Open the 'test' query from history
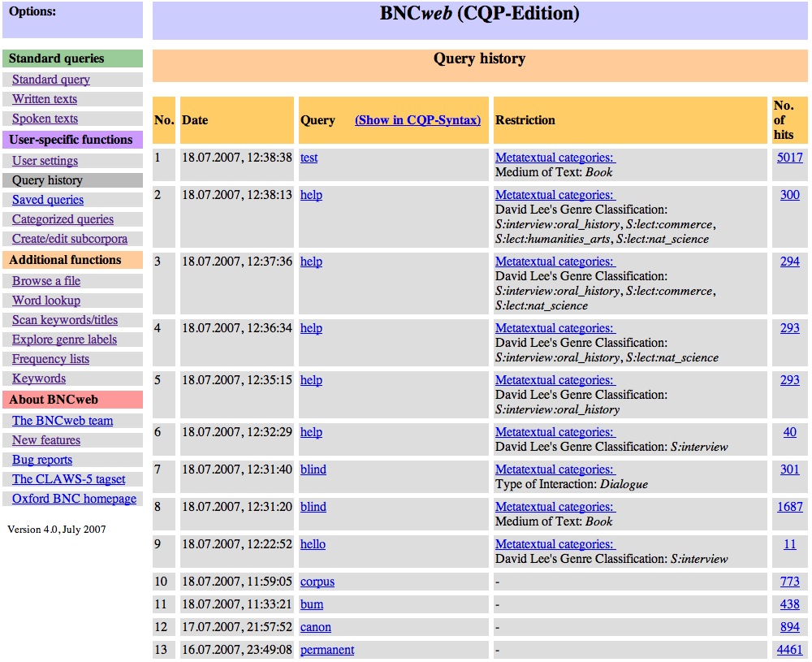812x662 pixels. [x=309, y=158]
